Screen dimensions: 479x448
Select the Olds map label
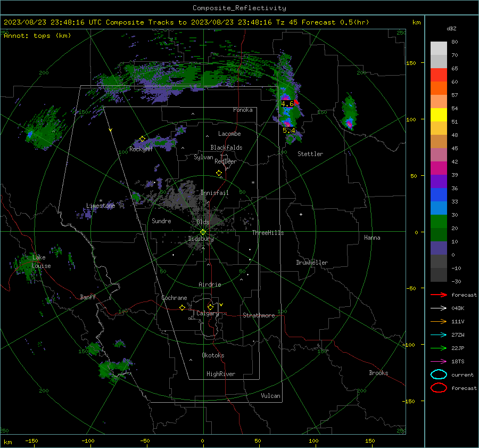[x=203, y=222]
